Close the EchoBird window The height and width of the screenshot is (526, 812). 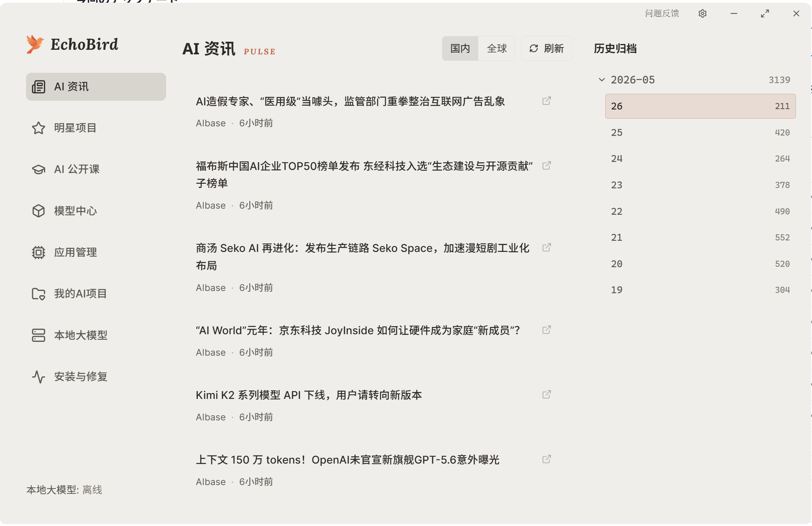point(796,14)
